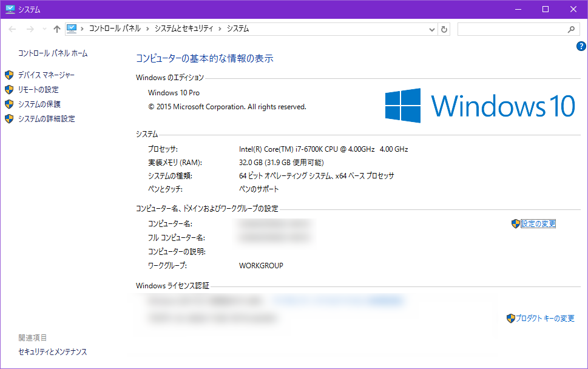Open デバイス マネージャー link
The image size is (588, 369).
point(47,75)
